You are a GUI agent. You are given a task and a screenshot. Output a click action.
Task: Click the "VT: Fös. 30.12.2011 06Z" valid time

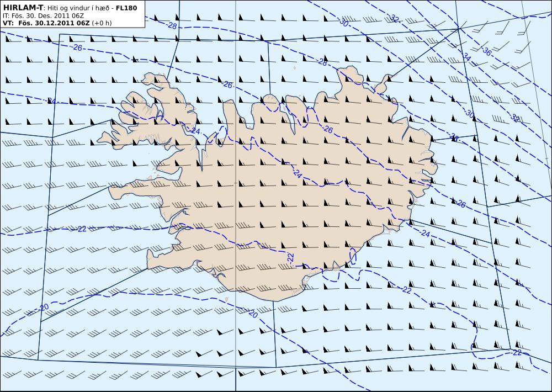click(x=46, y=23)
